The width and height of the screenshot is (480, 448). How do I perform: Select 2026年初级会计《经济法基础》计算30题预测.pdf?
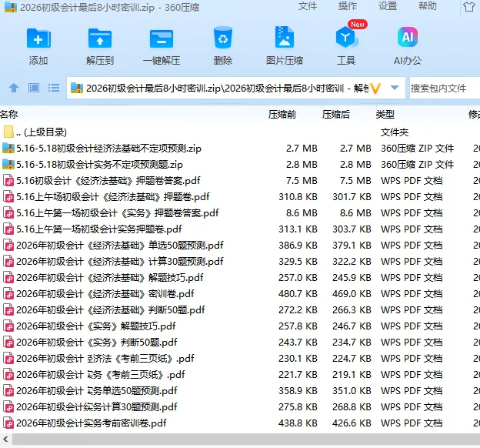click(240, 262)
